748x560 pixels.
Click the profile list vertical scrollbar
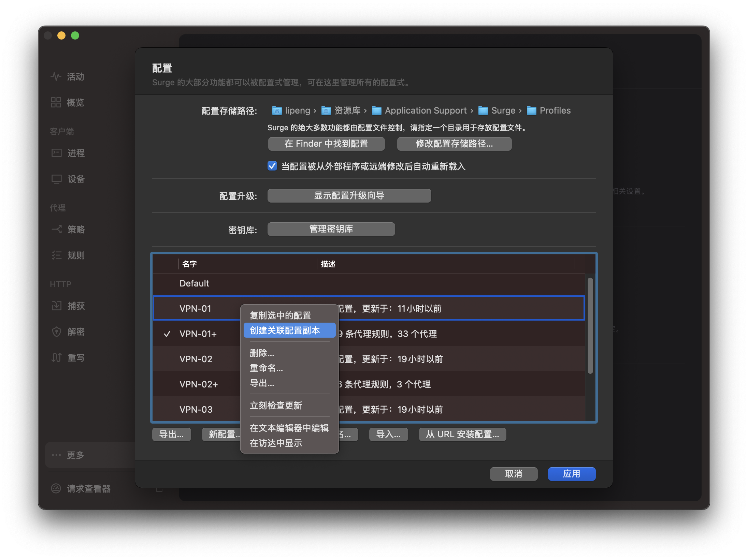click(590, 326)
